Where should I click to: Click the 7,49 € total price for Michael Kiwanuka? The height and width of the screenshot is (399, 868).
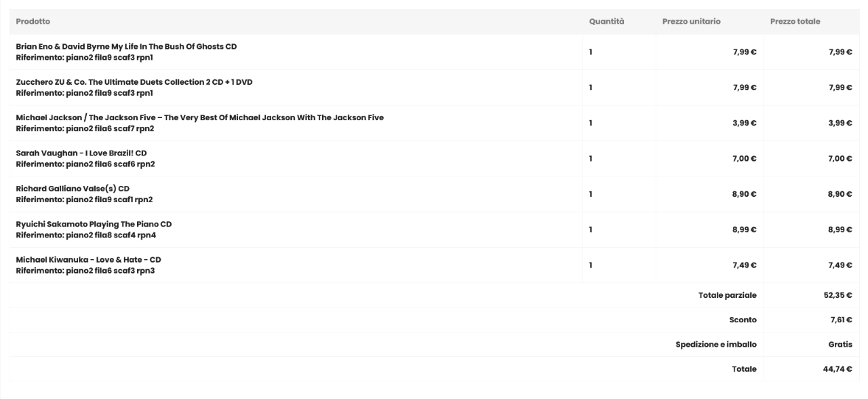tap(841, 265)
